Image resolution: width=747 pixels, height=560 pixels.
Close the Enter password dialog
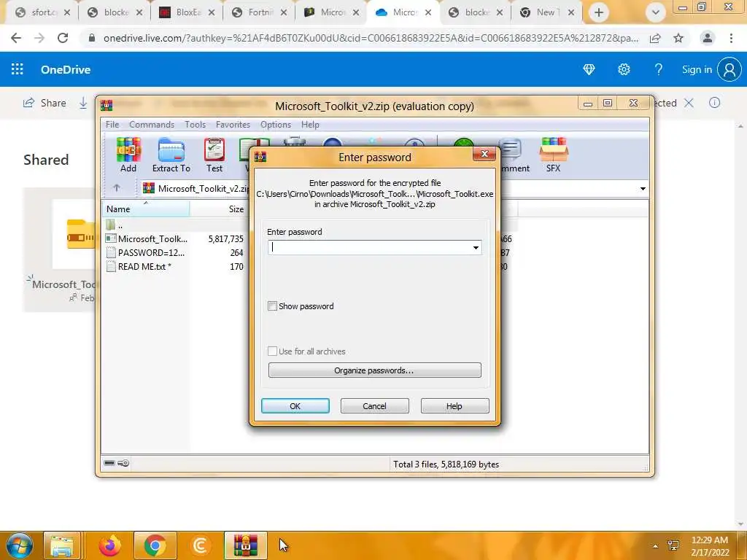click(484, 154)
